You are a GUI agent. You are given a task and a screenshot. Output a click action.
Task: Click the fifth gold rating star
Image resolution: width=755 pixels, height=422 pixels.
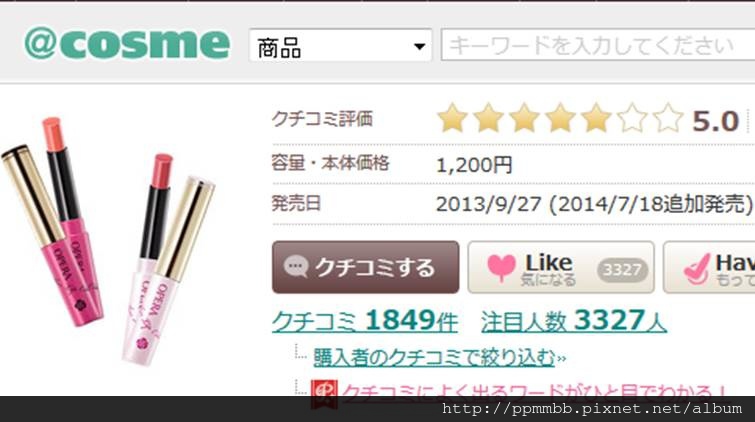(596, 118)
